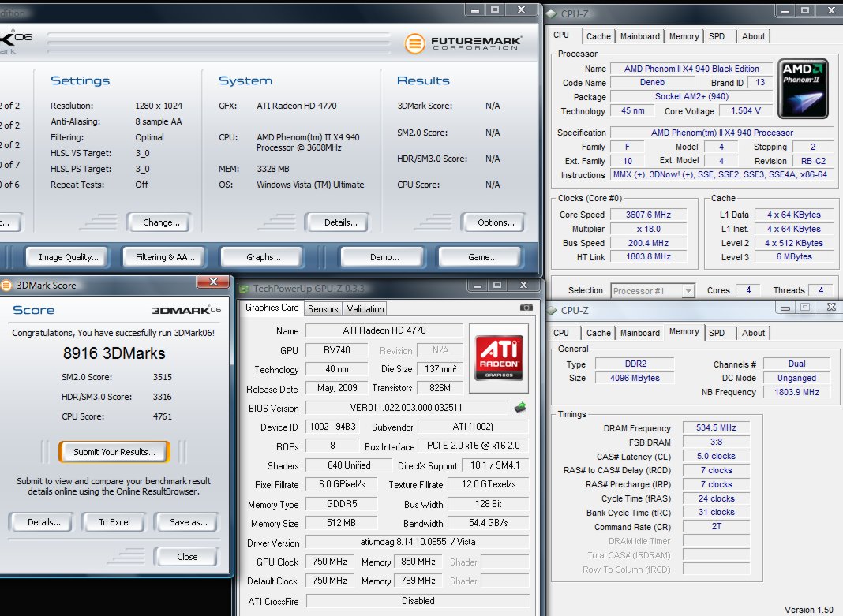Click the CAS# Latency 5.0 clocks value
This screenshot has height=616, width=843.
coord(716,456)
